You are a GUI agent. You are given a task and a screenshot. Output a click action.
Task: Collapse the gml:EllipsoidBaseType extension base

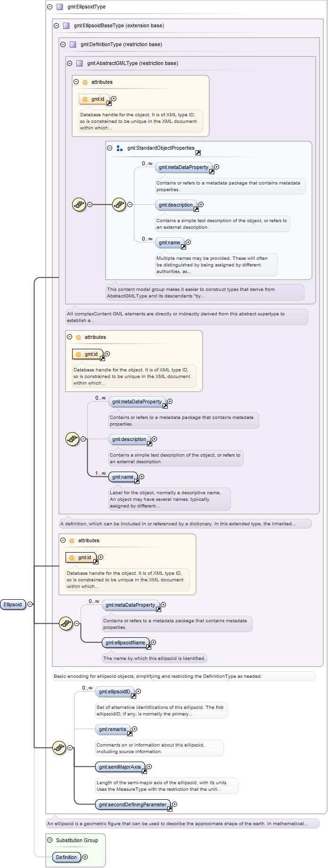click(57, 25)
